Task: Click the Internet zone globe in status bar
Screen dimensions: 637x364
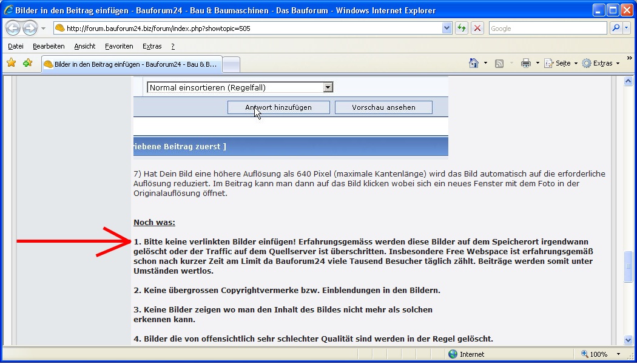Action: (453, 354)
